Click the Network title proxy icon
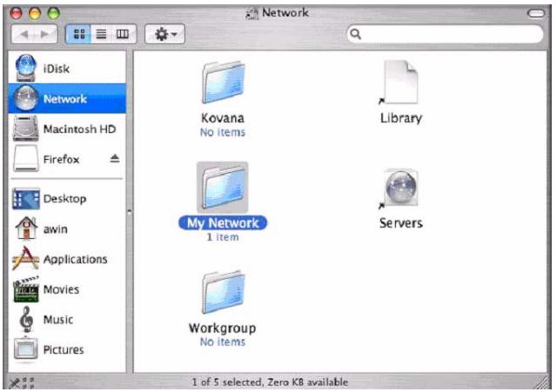Image resolution: width=556 pixels, height=392 pixels. 251,13
